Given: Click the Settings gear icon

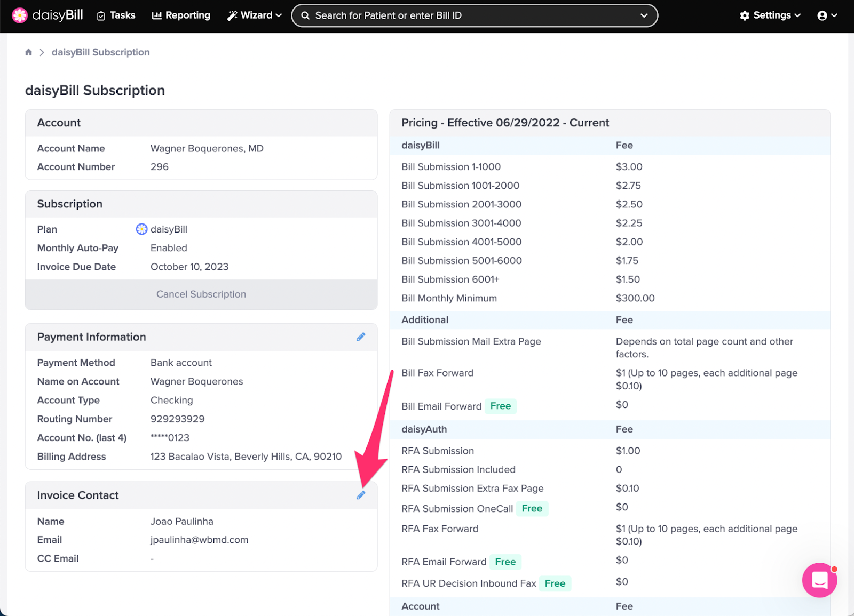Looking at the screenshot, I should coord(745,15).
